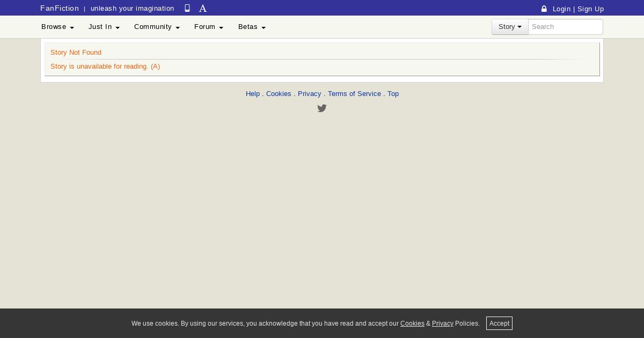Screen dimensions: 644x338
Task: Open the Cookies footer link
Action: pos(279,93)
